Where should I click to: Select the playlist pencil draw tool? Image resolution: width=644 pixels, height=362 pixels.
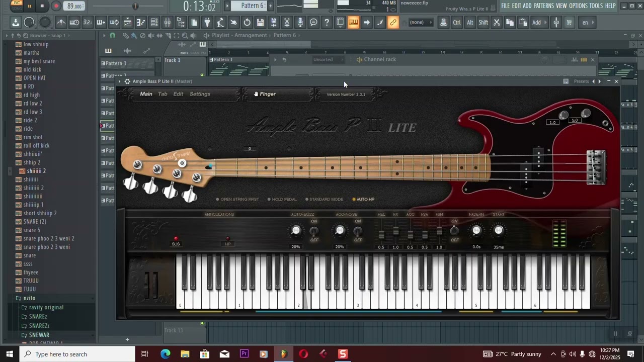tap(126, 35)
